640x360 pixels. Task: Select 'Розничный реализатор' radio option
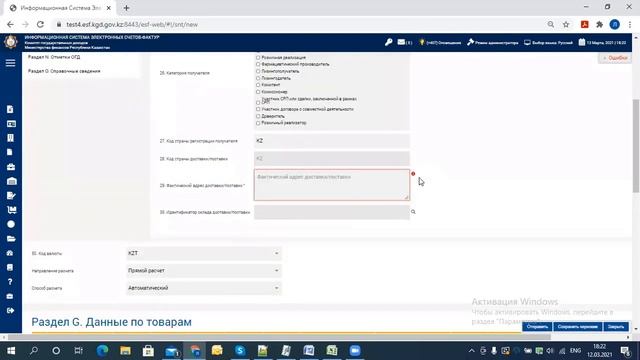pos(258,123)
